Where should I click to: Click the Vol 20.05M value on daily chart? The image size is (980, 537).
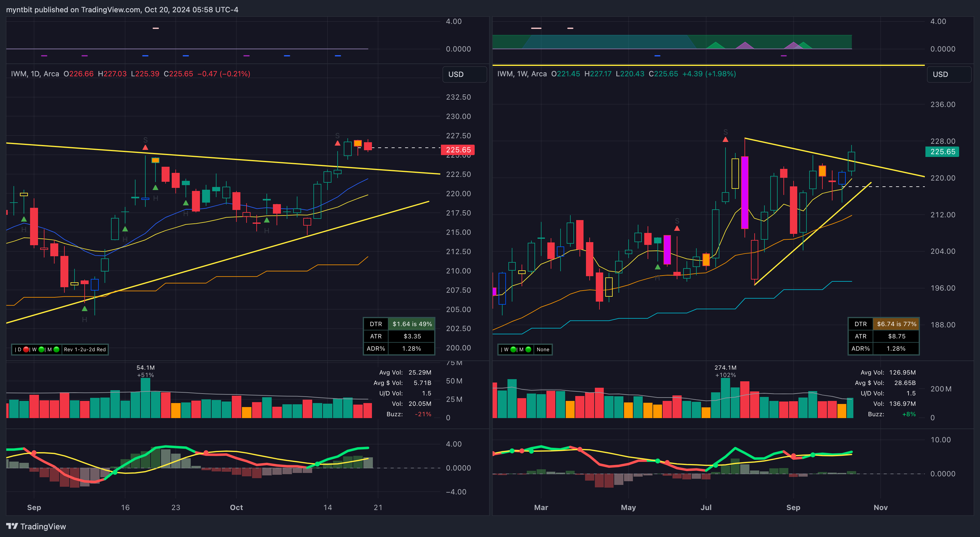419,404
